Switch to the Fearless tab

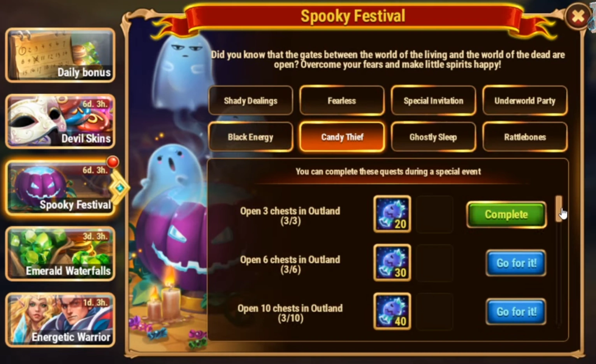click(342, 101)
